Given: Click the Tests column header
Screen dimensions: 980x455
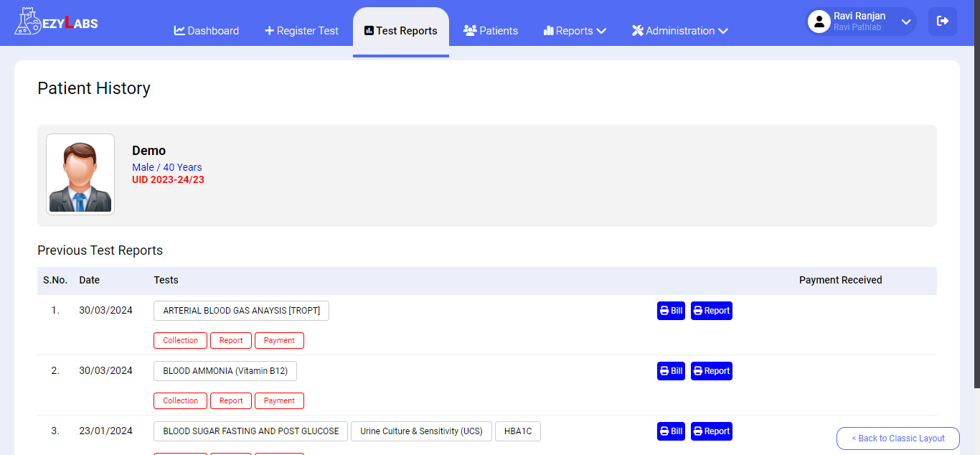Looking at the screenshot, I should [x=166, y=280].
